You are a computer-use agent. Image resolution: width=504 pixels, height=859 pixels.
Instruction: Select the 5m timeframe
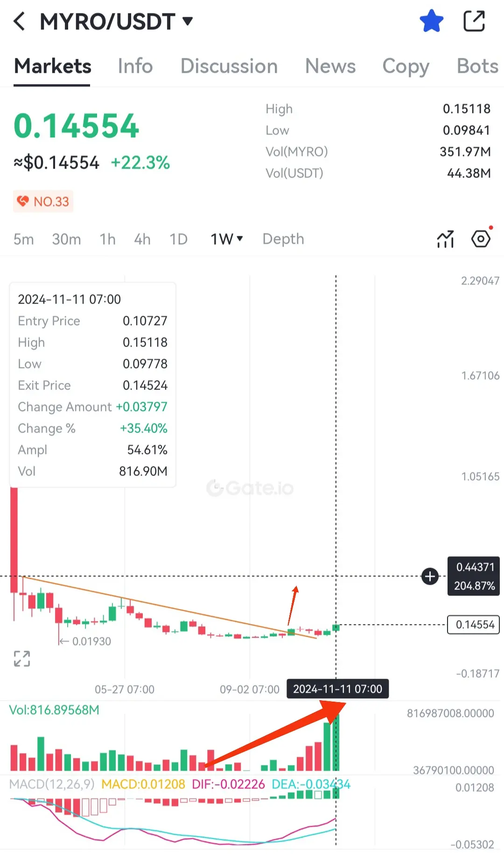[23, 239]
